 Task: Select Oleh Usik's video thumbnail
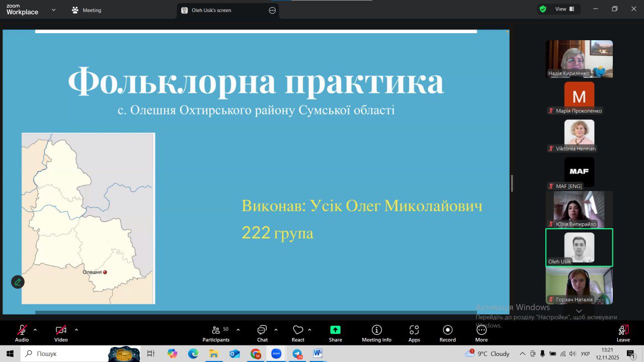click(x=579, y=247)
